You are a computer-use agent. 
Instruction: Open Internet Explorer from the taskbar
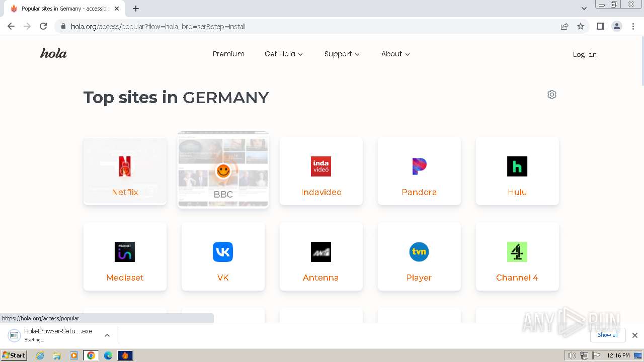pos(40,355)
